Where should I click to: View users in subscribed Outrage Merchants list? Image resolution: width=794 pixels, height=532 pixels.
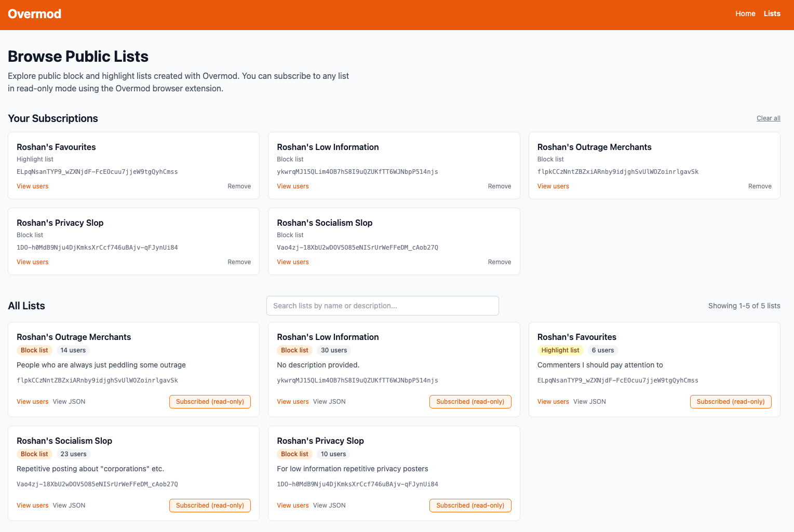point(553,186)
